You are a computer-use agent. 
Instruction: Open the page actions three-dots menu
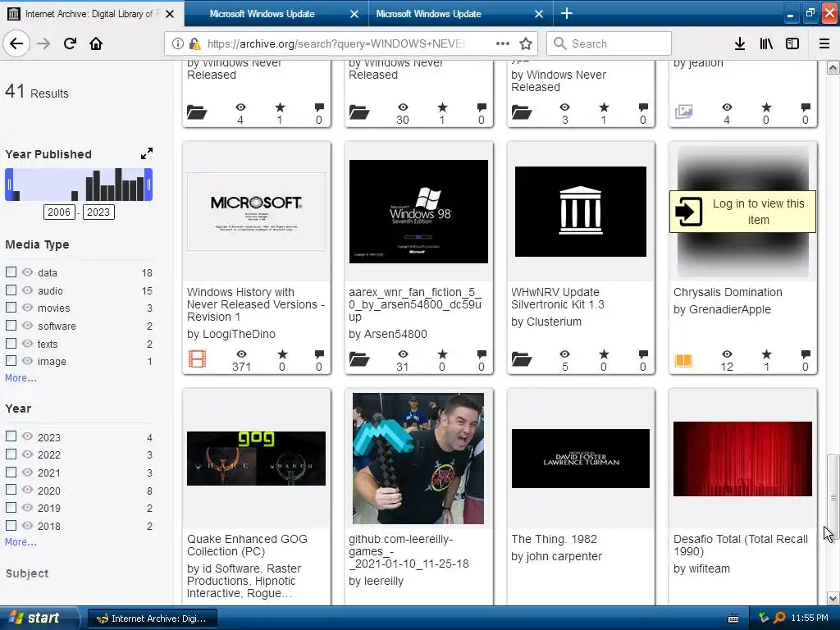tap(503, 43)
